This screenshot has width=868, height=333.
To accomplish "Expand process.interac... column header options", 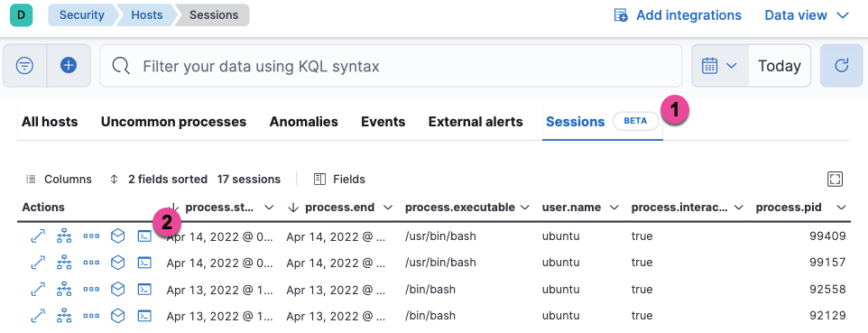I will pyautogui.click(x=738, y=208).
